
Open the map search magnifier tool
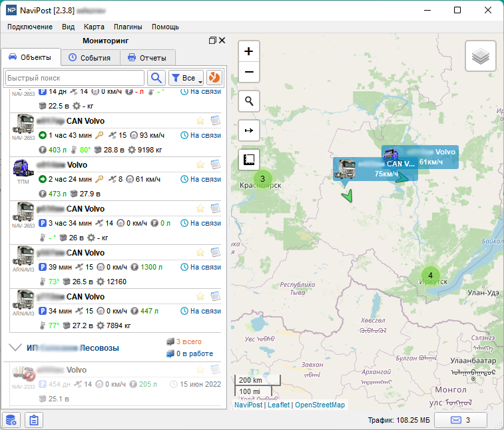248,102
